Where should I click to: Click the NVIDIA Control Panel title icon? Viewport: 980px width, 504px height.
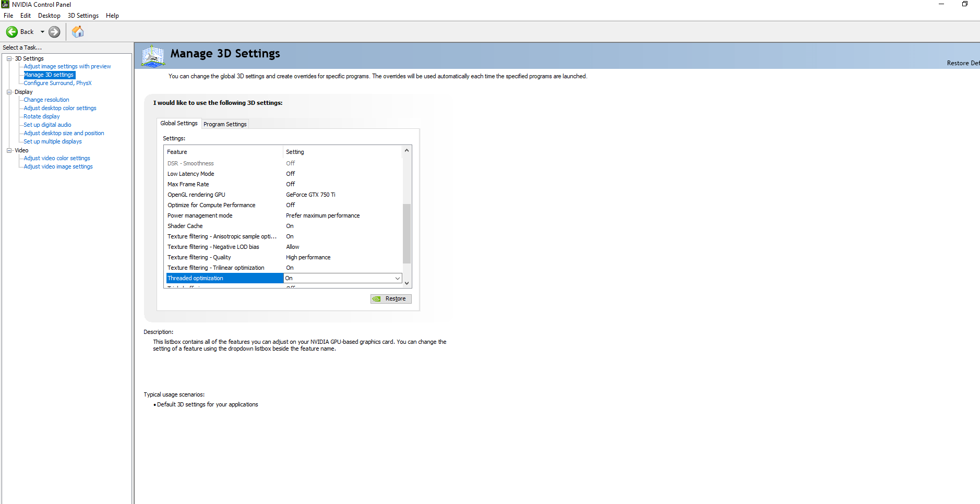tap(5, 4)
